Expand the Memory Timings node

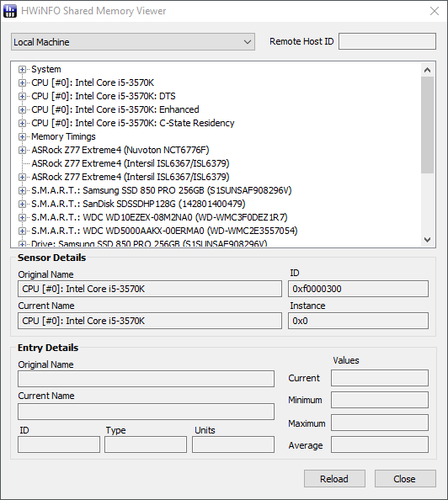[22, 136]
